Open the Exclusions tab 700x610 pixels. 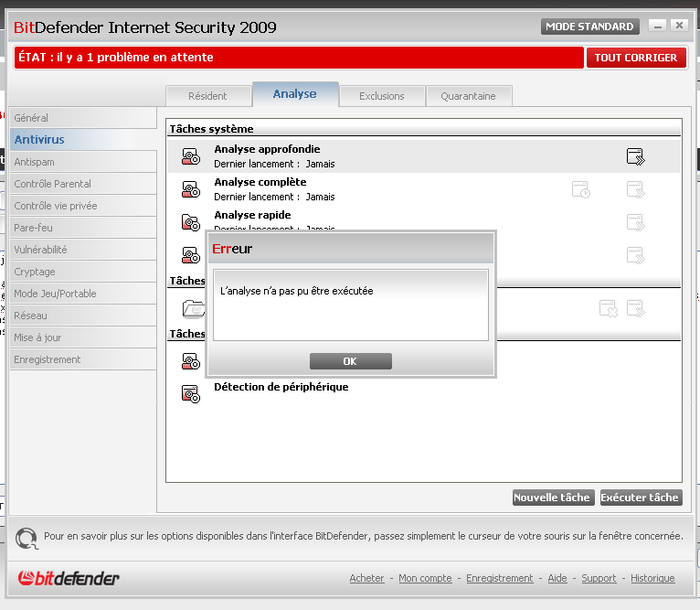coord(382,96)
